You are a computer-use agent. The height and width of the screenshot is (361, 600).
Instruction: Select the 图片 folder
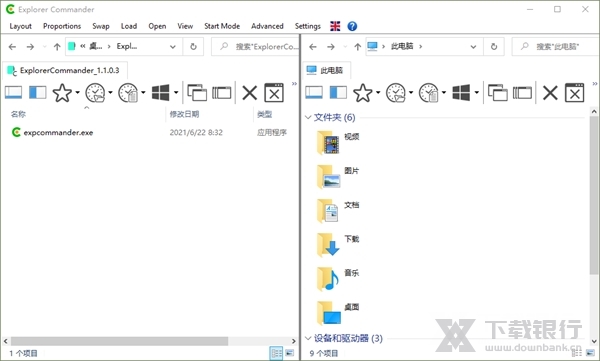[x=338, y=176]
